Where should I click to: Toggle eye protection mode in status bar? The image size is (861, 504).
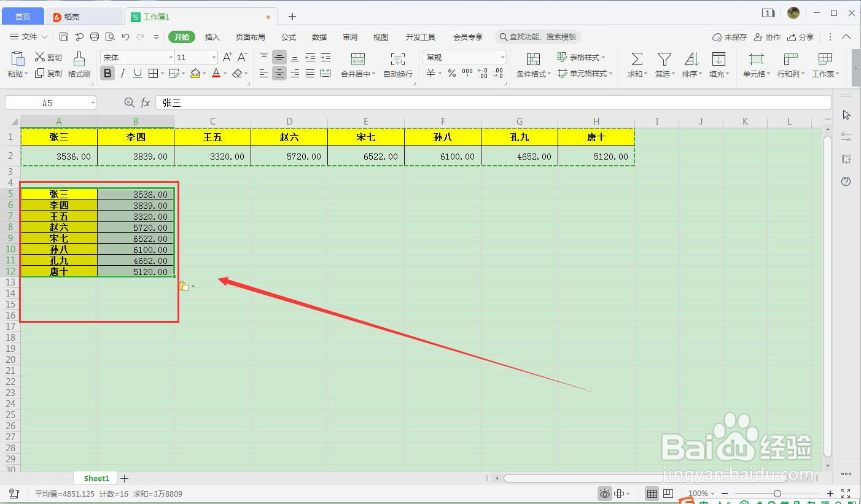click(x=606, y=494)
